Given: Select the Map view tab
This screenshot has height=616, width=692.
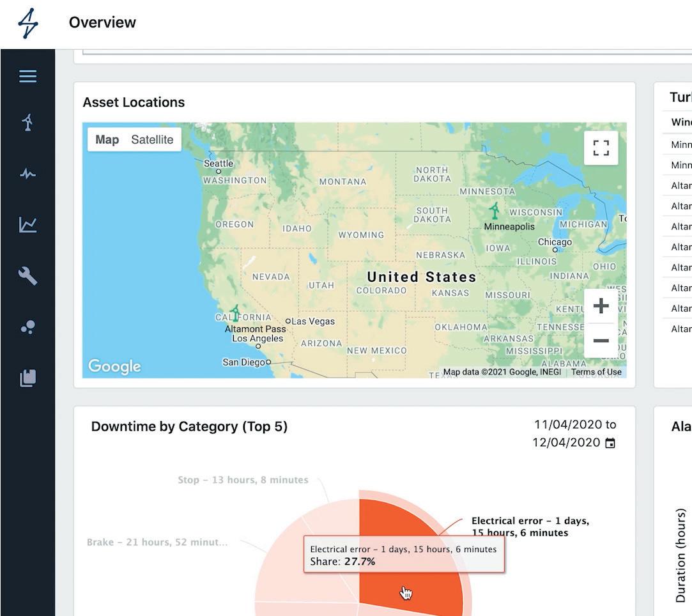Looking at the screenshot, I should (107, 140).
